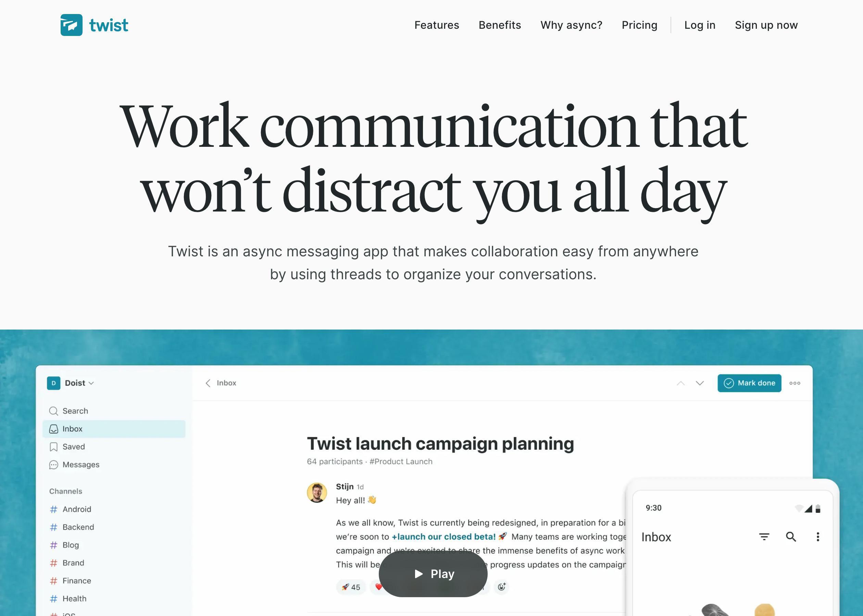Open the Features navigation menu item
863x616 pixels.
pos(437,25)
